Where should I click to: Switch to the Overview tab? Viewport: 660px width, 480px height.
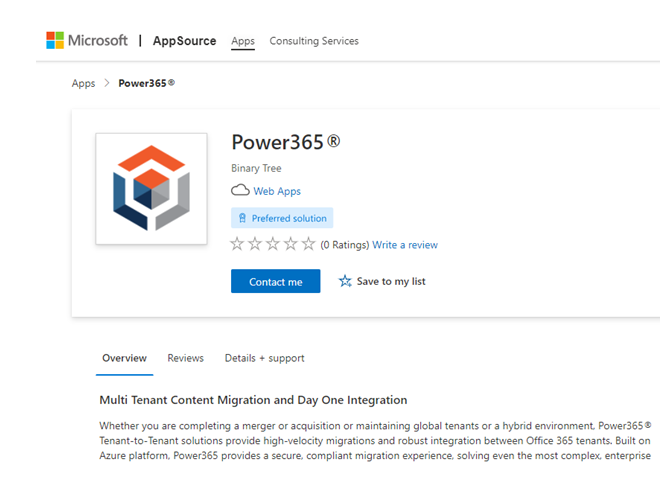pos(125,358)
